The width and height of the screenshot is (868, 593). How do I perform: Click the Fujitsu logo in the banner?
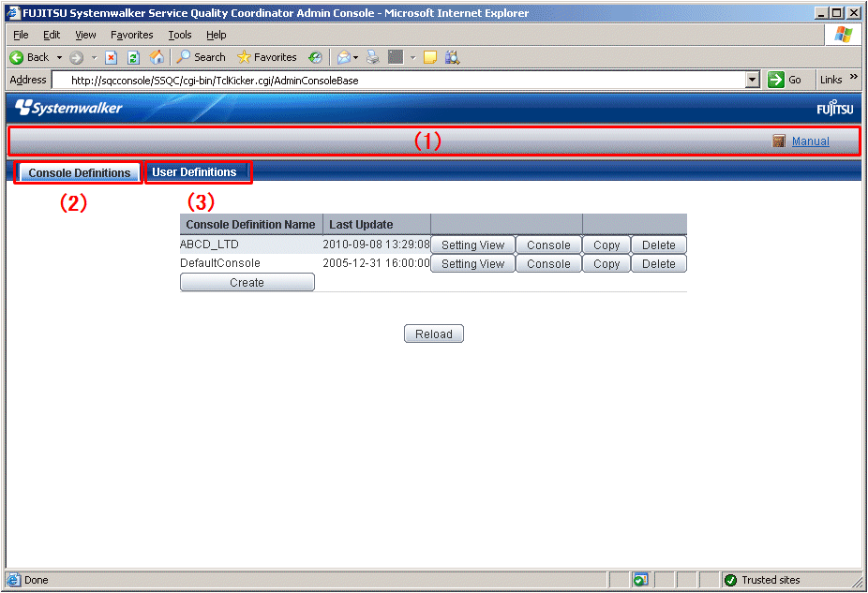[835, 109]
